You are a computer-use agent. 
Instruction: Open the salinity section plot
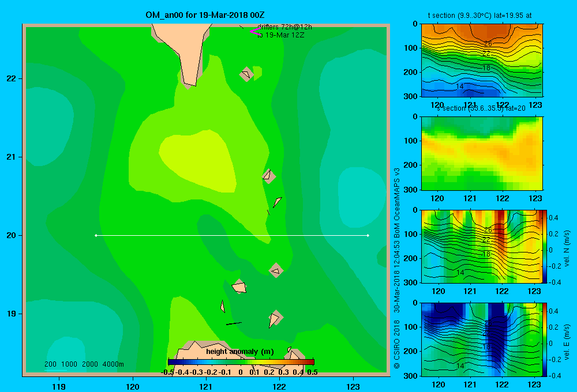click(x=482, y=153)
